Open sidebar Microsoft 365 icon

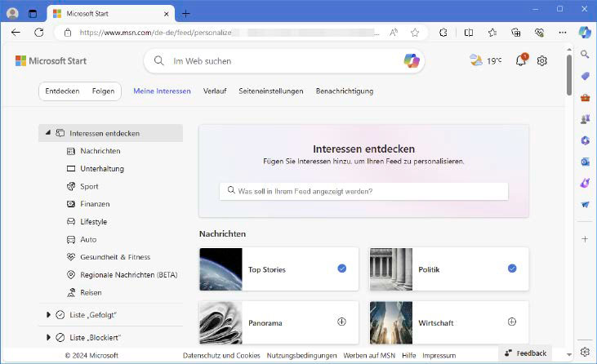[x=585, y=140]
